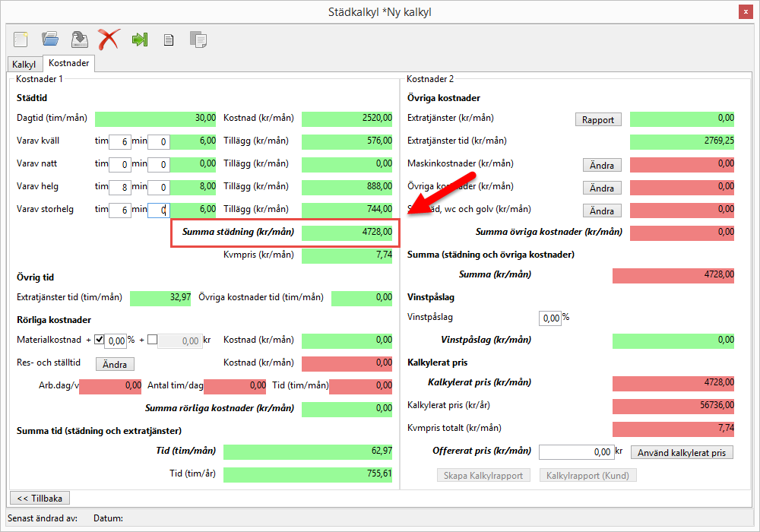Image resolution: width=760 pixels, height=532 pixels.
Task: Click the copy documents toolbar icon
Action: (198, 40)
